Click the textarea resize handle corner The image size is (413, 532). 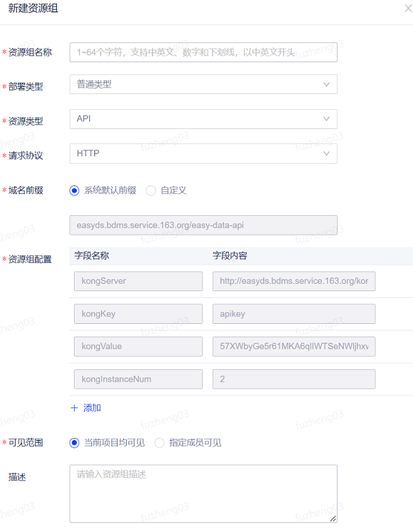click(333, 518)
